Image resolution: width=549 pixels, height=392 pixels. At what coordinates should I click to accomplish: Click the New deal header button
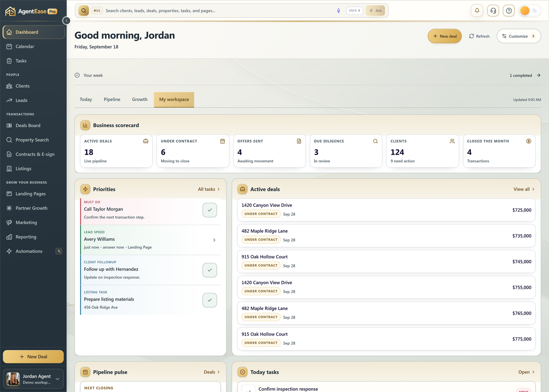tap(445, 36)
